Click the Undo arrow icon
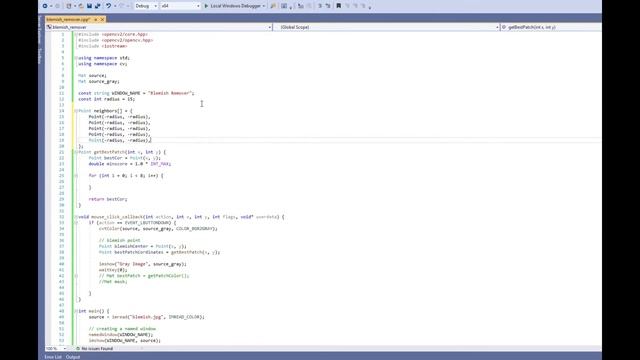The width and height of the screenshot is (640, 360). (108, 6)
